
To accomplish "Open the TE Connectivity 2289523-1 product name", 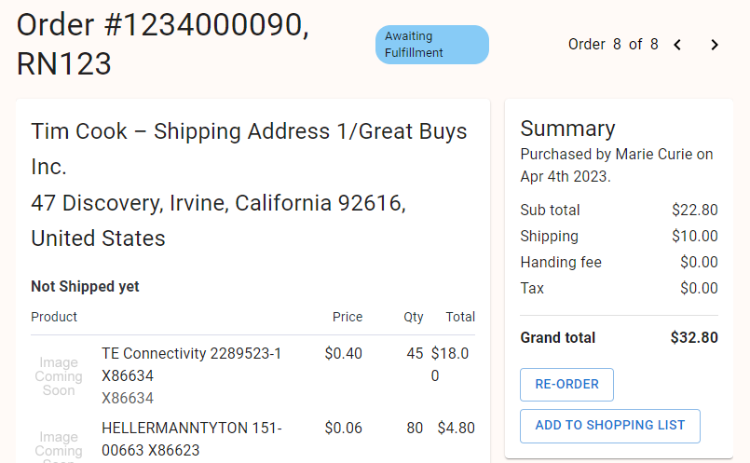I will pyautogui.click(x=192, y=353).
